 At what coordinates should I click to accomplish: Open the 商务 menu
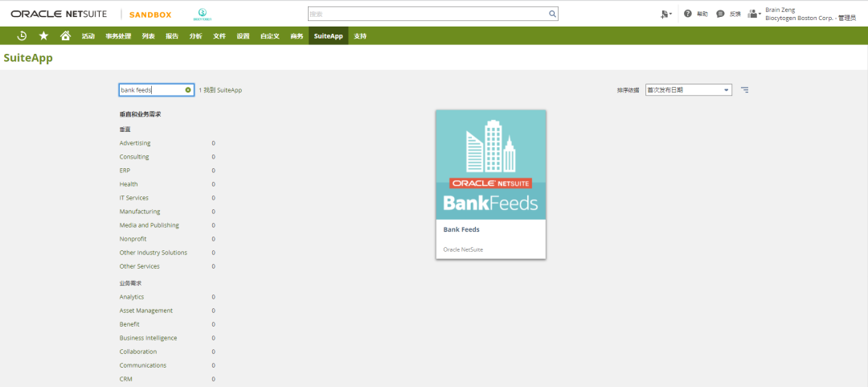tap(297, 36)
